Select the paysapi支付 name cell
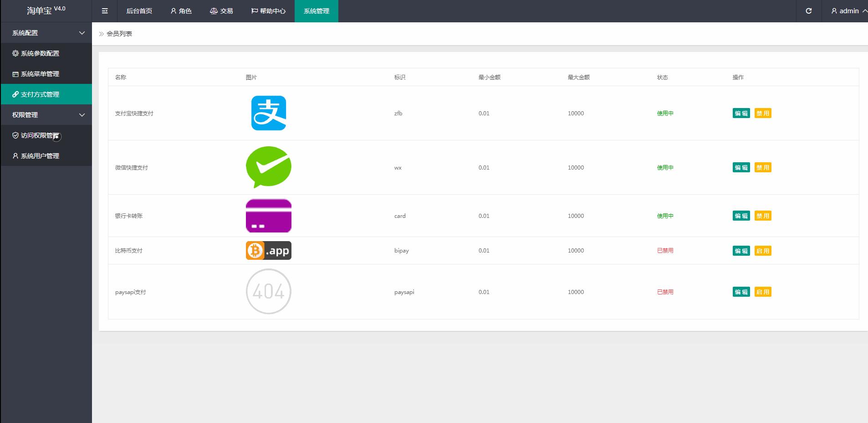The height and width of the screenshot is (423, 868). pos(131,292)
